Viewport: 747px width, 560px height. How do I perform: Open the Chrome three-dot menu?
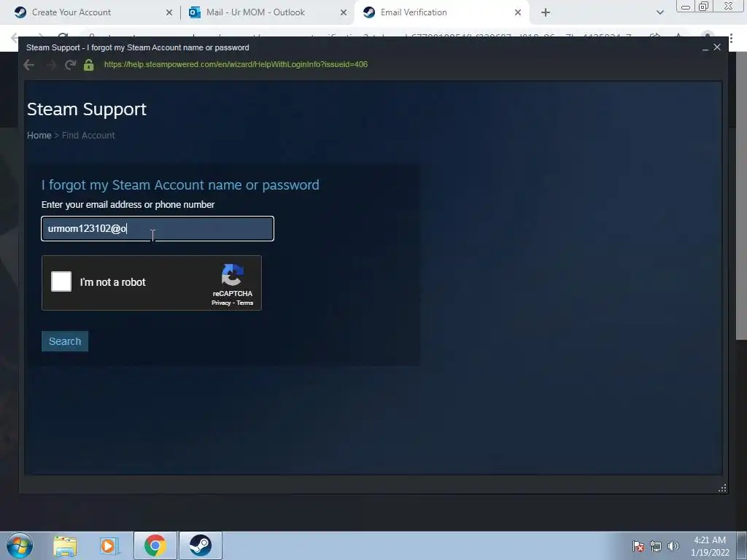click(x=731, y=39)
